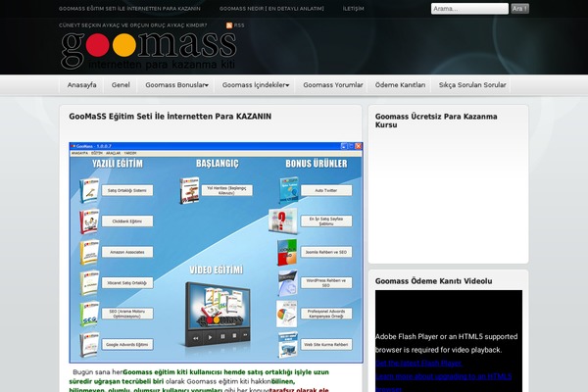Open the Genel navigation tab
Image resolution: width=588 pixels, height=392 pixels.
tap(121, 85)
